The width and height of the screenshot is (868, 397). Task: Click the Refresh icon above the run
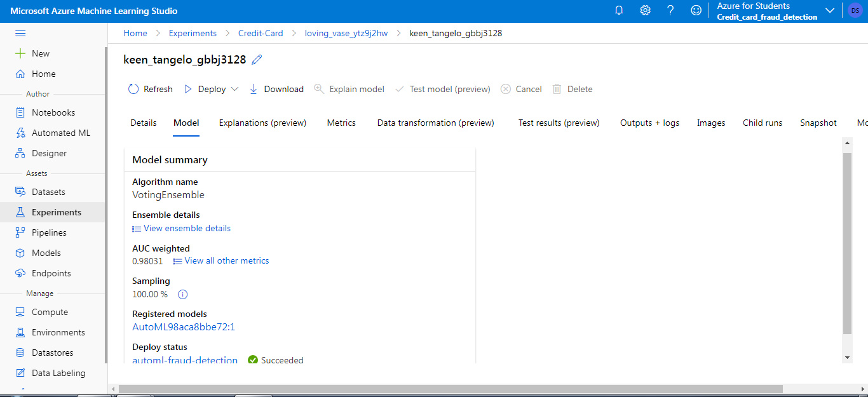(x=133, y=89)
